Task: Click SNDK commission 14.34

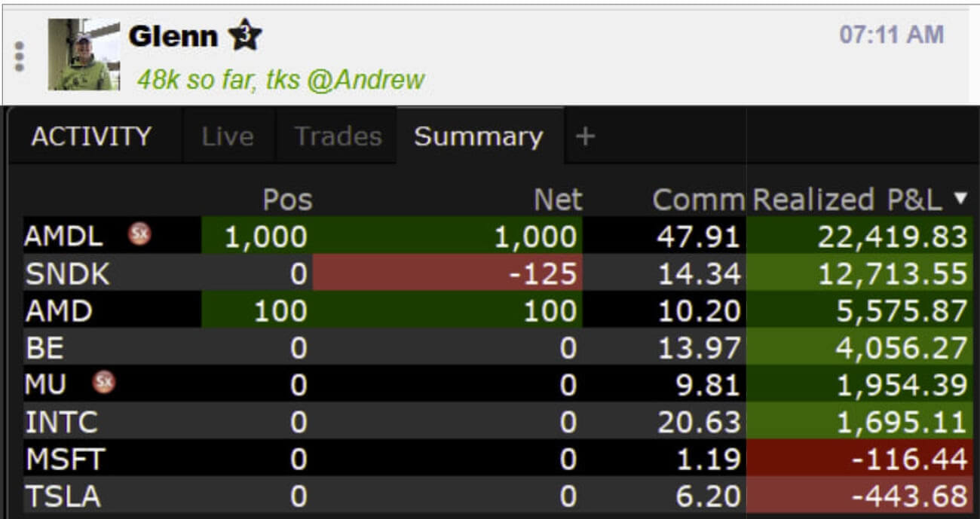Action: (x=698, y=273)
